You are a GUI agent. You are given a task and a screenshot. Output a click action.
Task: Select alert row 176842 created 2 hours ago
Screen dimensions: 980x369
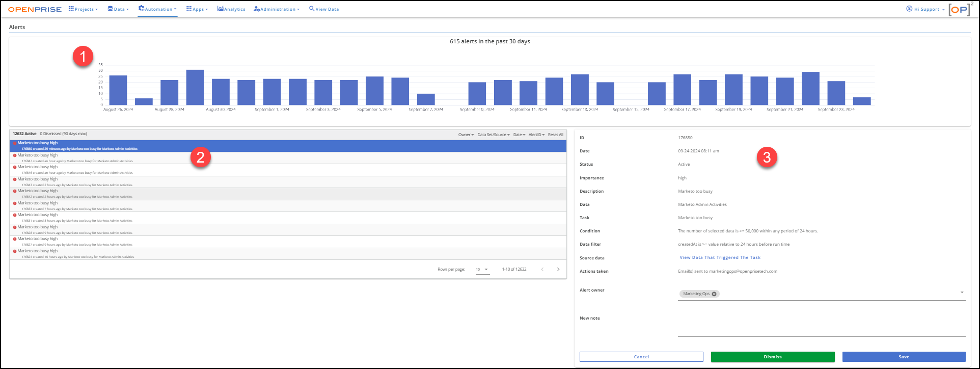click(x=288, y=194)
